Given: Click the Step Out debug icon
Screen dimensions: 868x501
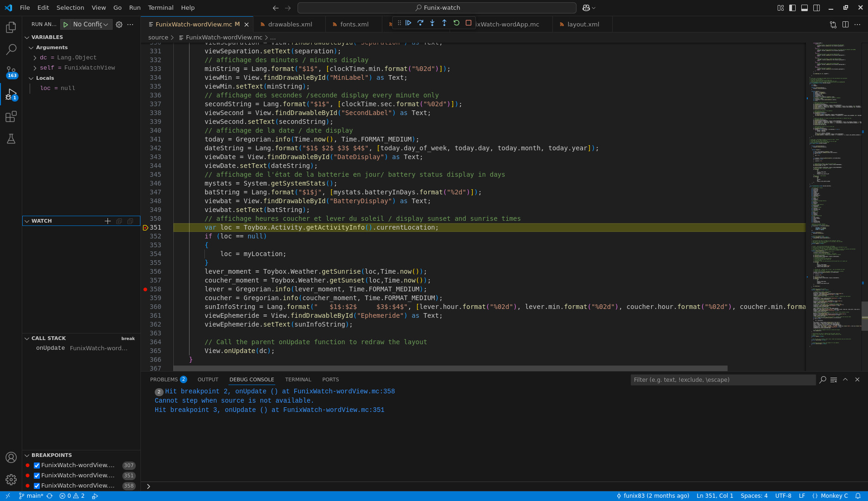Looking at the screenshot, I should click(x=444, y=23).
